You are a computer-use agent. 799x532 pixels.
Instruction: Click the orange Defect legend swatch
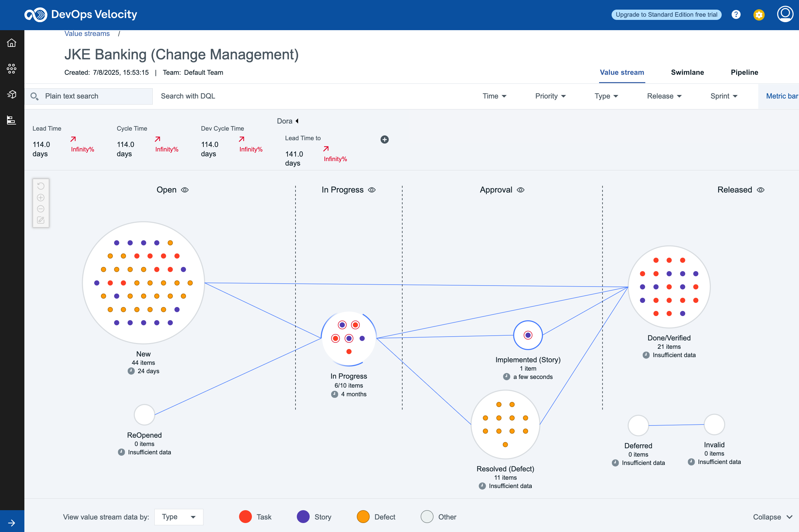363,517
